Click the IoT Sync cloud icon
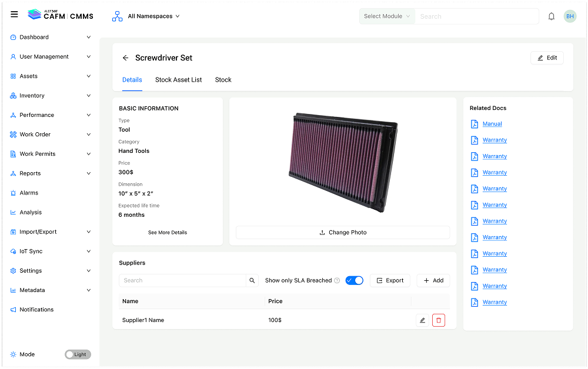Image resolution: width=588 pixels, height=369 pixels. [13, 251]
